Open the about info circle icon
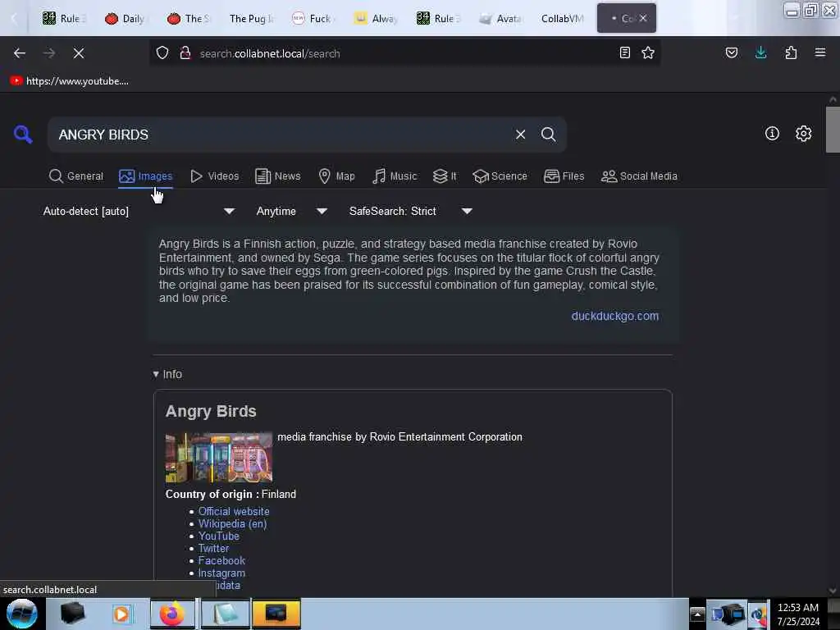840x630 pixels. [x=772, y=134]
